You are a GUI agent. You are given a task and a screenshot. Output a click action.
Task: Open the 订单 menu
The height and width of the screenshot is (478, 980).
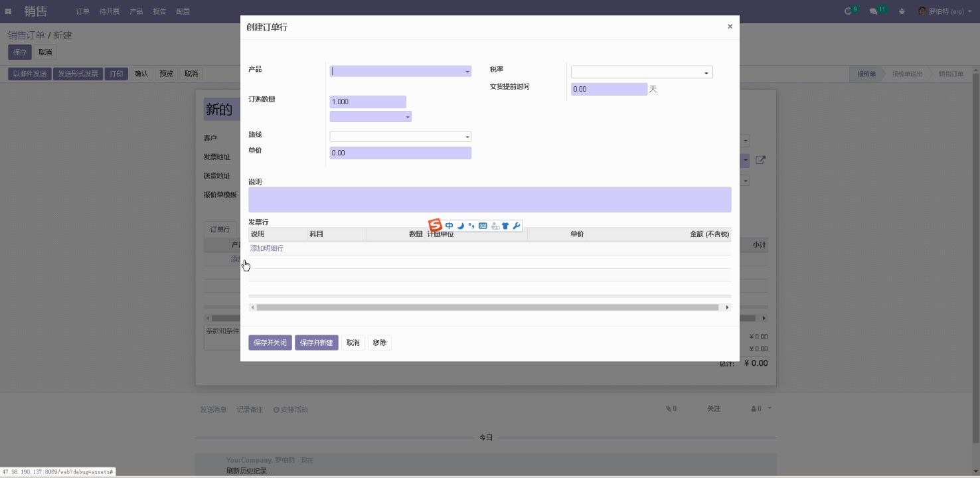point(82,11)
